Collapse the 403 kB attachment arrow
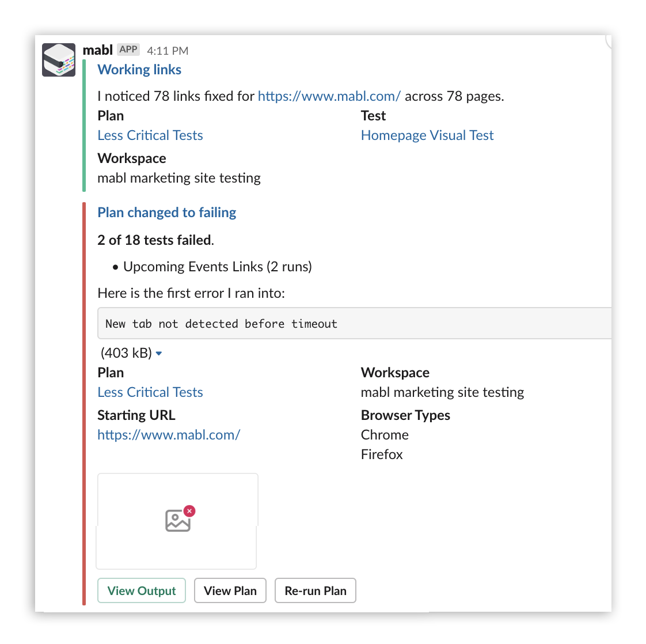This screenshot has height=644, width=646. [159, 353]
